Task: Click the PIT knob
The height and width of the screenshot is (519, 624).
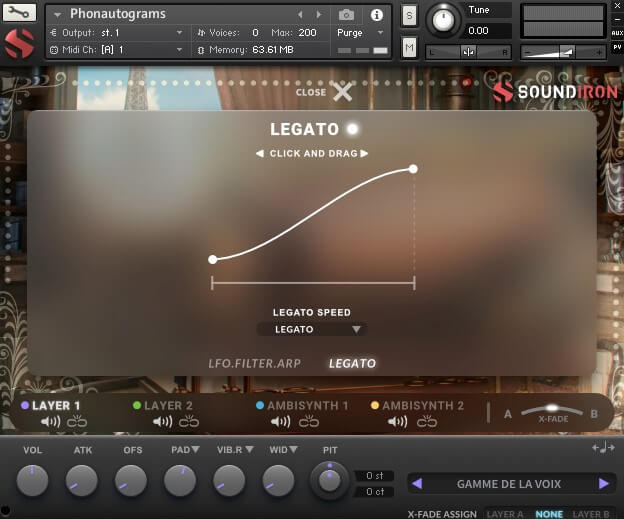Action: click(329, 480)
